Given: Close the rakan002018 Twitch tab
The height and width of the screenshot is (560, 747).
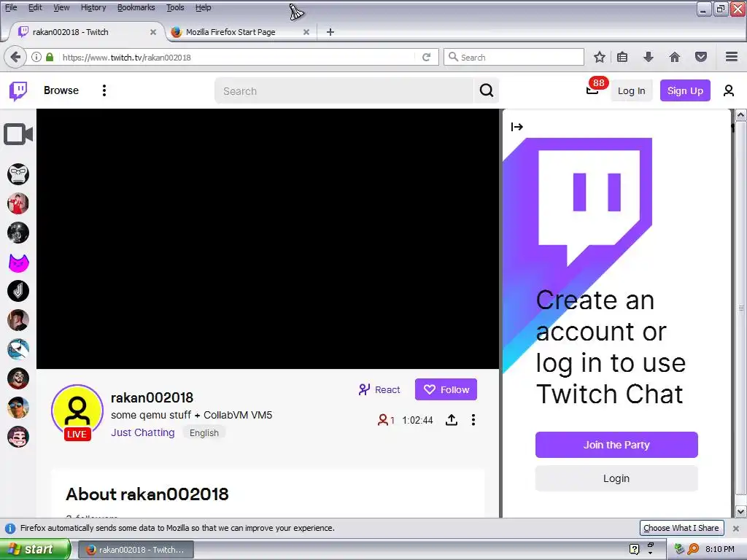Looking at the screenshot, I should [x=153, y=32].
